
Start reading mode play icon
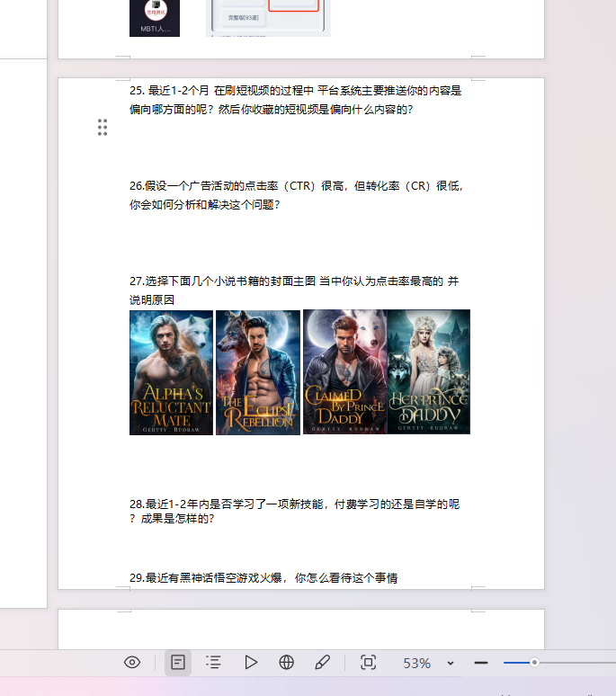251,663
